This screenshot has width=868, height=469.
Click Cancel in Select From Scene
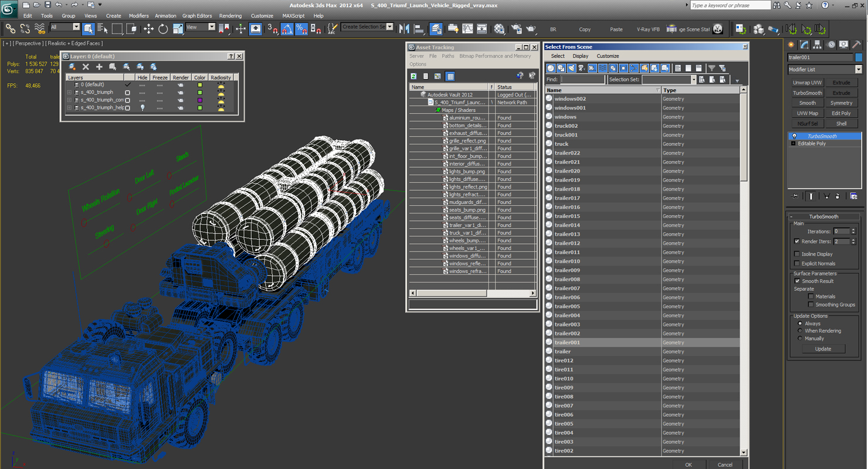pos(725,464)
